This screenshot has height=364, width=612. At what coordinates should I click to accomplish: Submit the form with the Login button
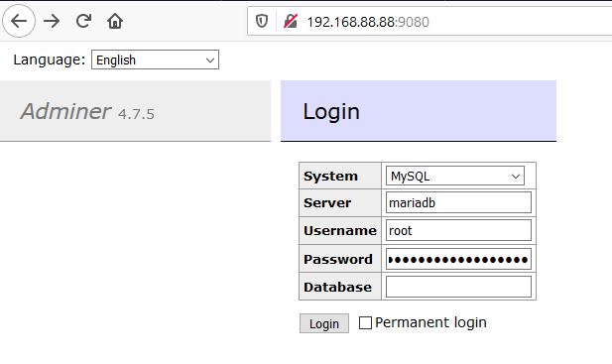324,323
